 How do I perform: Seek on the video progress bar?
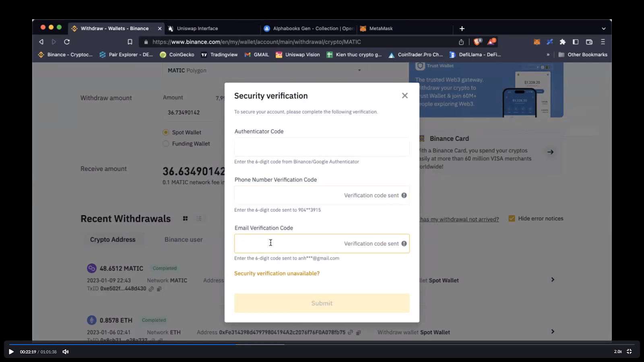click(322, 344)
